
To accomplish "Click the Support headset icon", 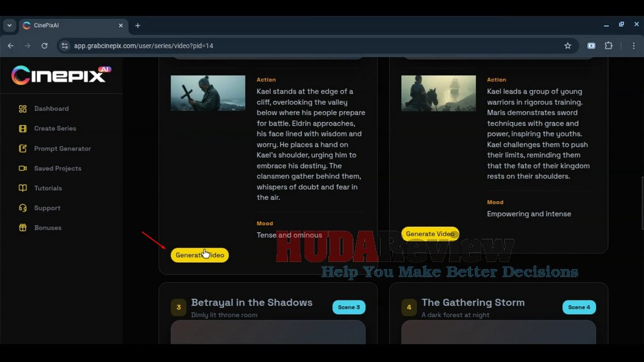I will 23,208.
